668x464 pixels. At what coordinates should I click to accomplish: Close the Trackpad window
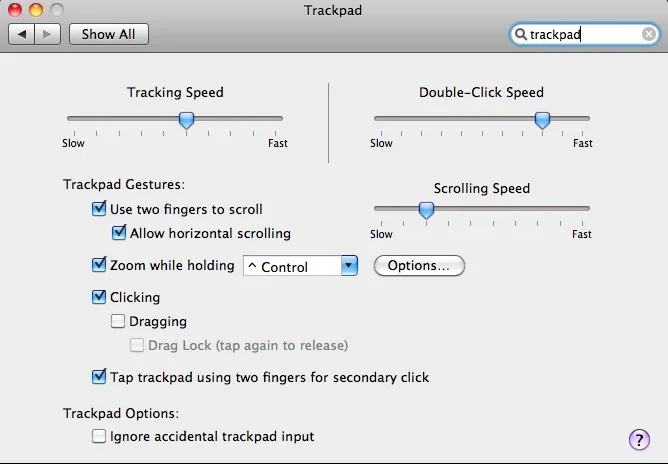point(15,10)
